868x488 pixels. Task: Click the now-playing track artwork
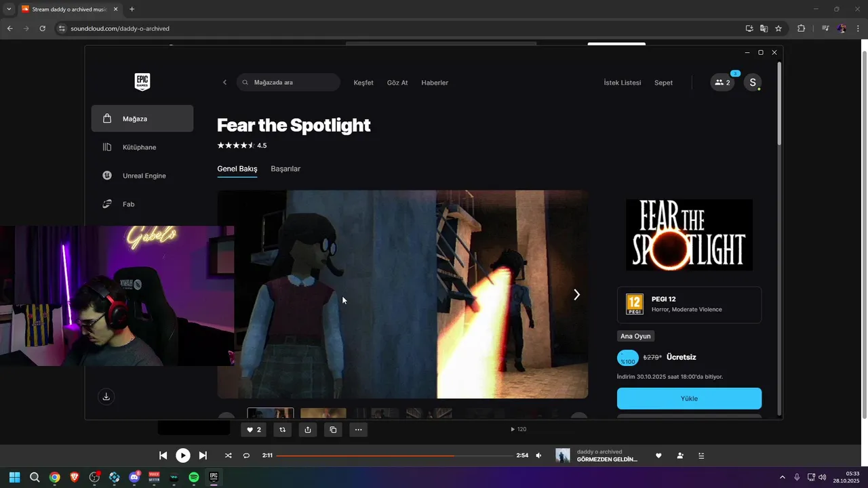click(x=563, y=455)
